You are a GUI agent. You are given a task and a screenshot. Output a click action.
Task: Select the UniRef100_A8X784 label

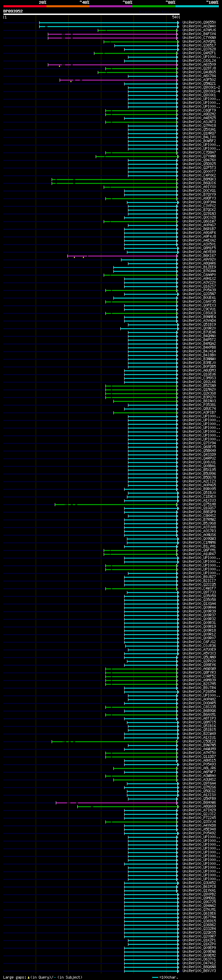coord(199,76)
